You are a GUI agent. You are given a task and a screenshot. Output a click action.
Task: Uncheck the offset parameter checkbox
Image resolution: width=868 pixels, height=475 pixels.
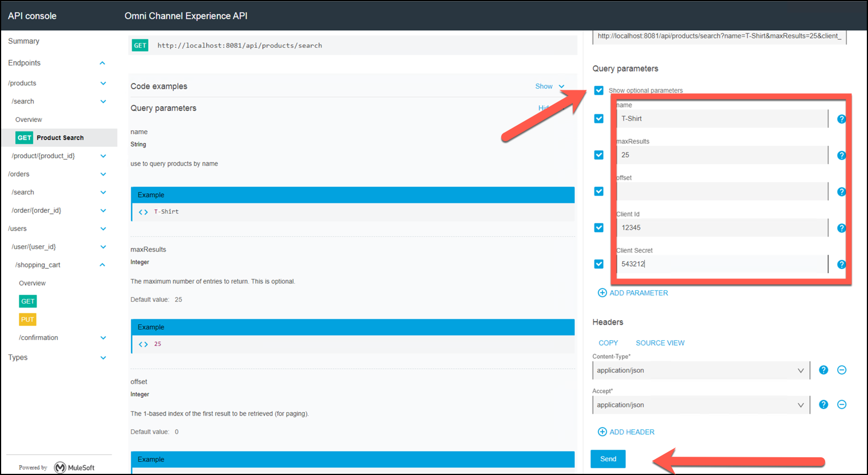click(x=599, y=191)
